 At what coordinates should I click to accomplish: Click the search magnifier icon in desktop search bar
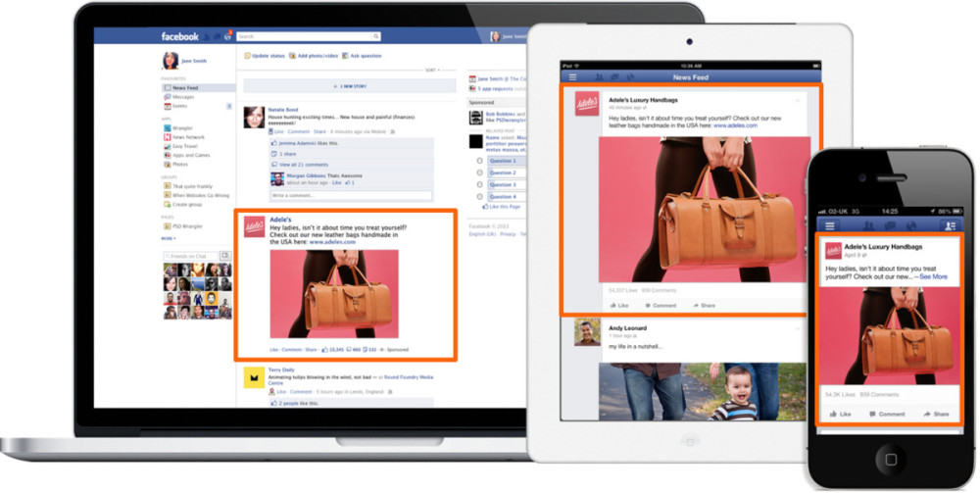376,36
